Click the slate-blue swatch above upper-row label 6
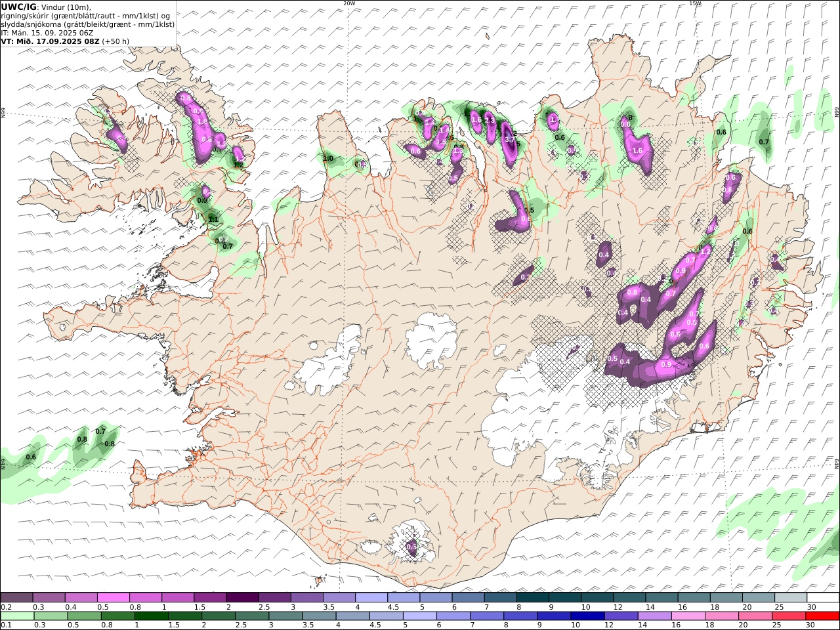The image size is (840, 630). coord(468,597)
